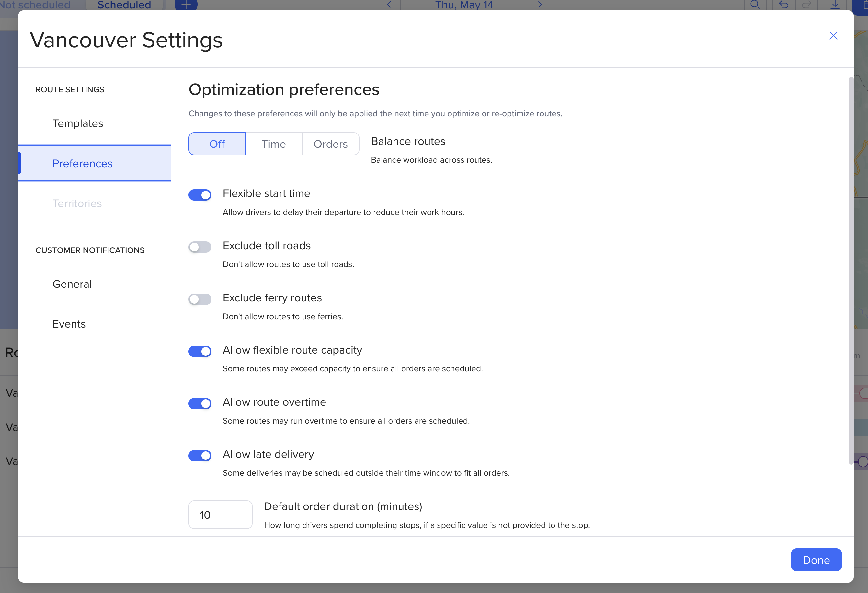Enable Exclude ferry routes toggle
Viewport: 868px width, 593px height.
pos(200,299)
